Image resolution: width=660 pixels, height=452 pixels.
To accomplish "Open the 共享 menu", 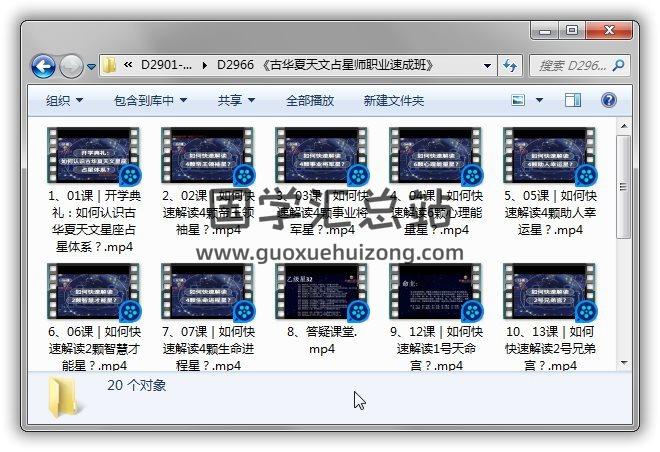I will [x=236, y=100].
